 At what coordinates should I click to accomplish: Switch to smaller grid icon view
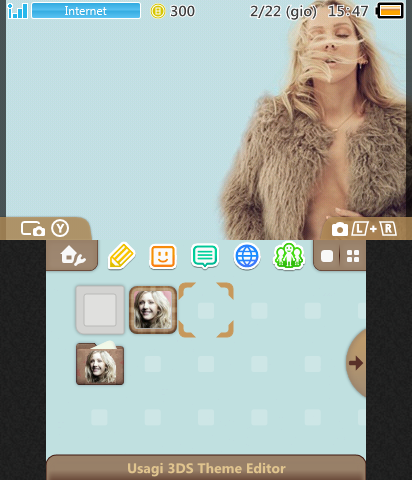(x=353, y=256)
